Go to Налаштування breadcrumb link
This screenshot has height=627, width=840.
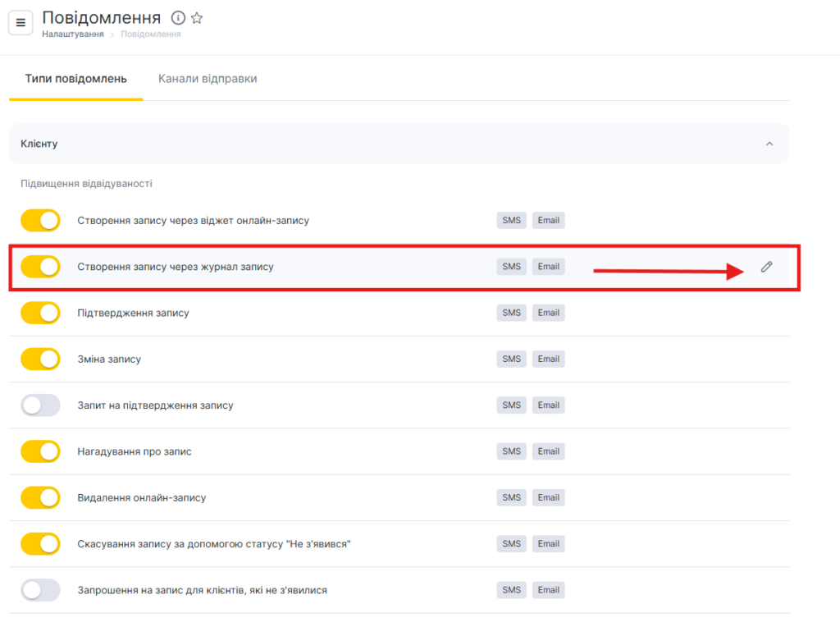[x=73, y=34]
